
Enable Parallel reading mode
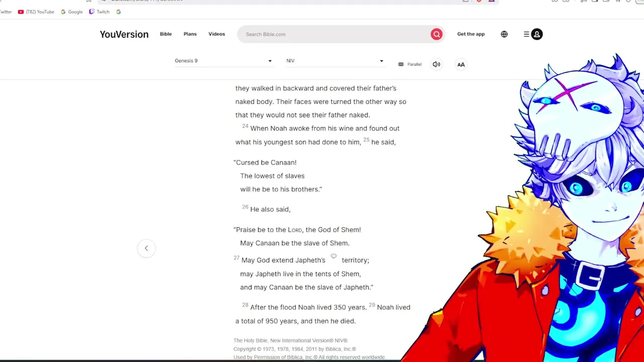[410, 64]
